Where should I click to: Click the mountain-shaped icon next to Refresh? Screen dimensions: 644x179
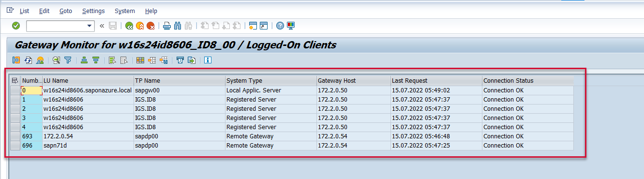point(40,60)
